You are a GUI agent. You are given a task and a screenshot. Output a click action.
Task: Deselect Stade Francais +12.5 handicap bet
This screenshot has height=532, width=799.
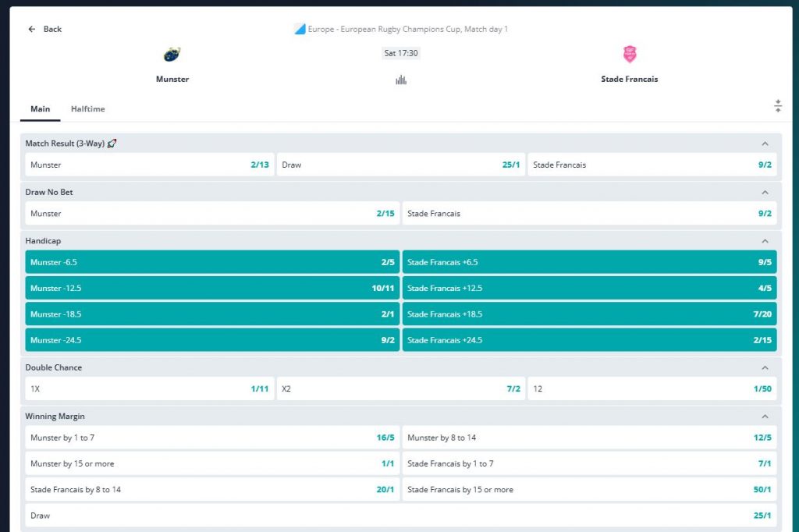[590, 288]
